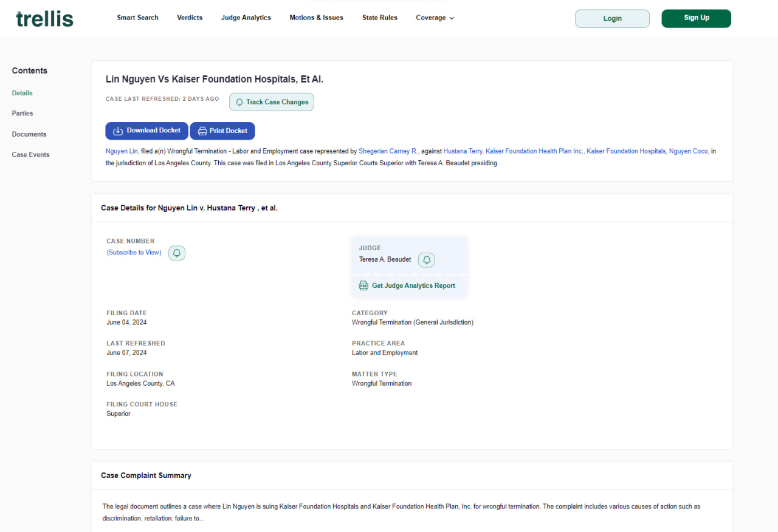Open Kaiser Foundation Health Plan Inc. link
This screenshot has height=532, width=778.
point(535,151)
